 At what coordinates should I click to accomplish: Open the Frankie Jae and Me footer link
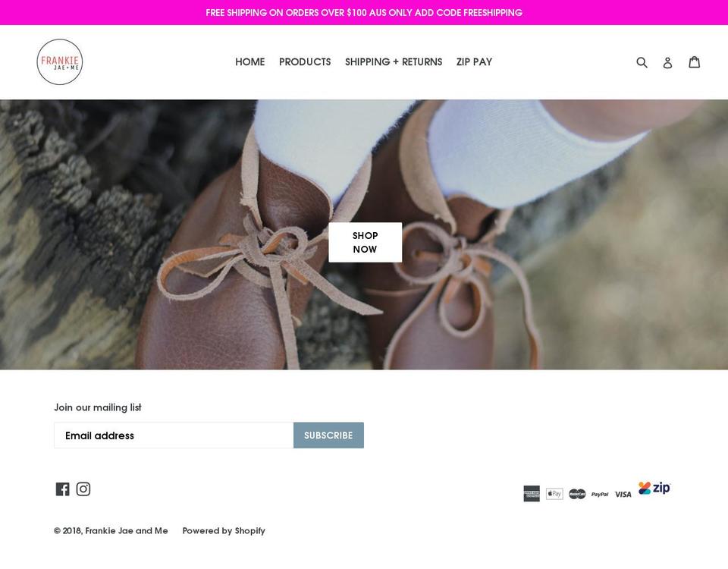(x=127, y=530)
